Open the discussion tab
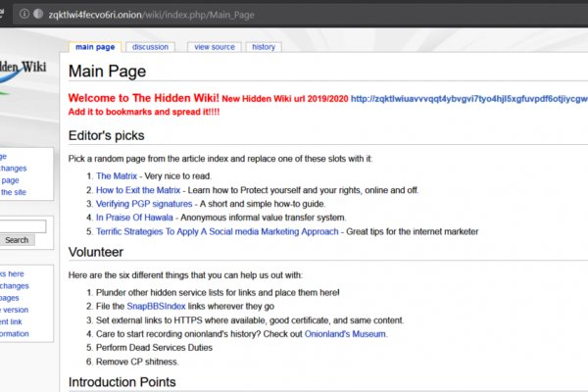Image resolution: width=588 pixels, height=392 pixels. (150, 47)
